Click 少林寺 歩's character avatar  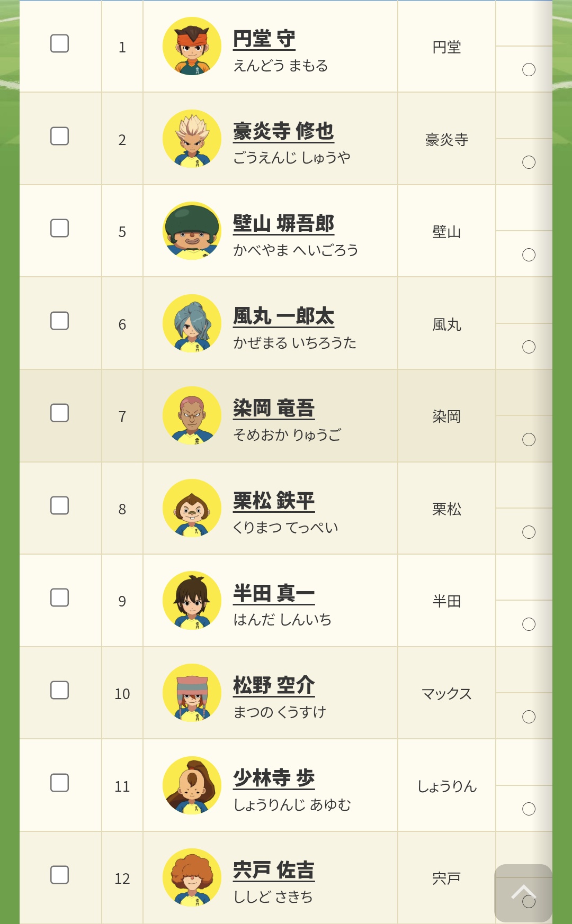click(192, 785)
